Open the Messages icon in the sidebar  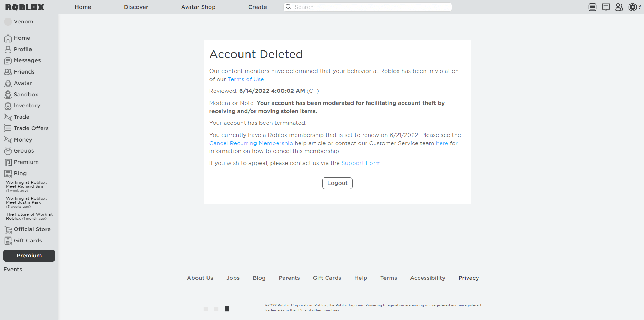(x=8, y=61)
